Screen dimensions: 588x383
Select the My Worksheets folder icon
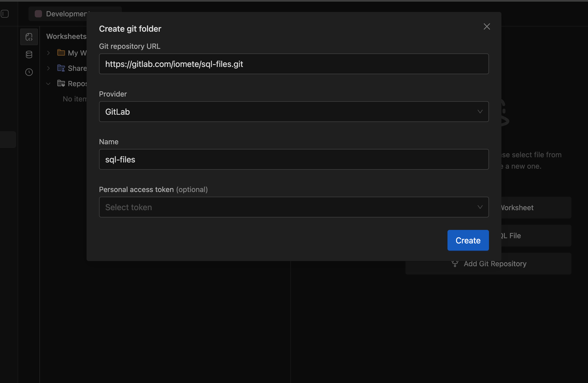[x=61, y=53]
